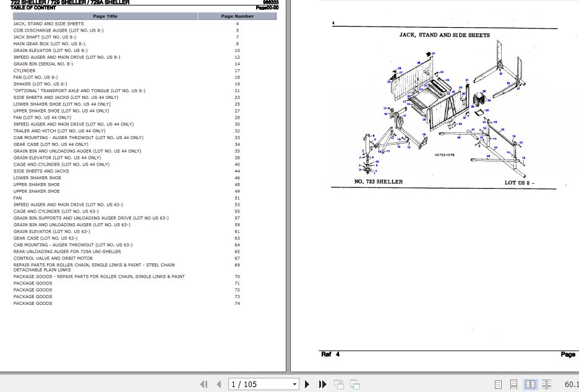579x392 pixels.
Task: Select the CYLINDER entry
Action: pyautogui.click(x=24, y=70)
